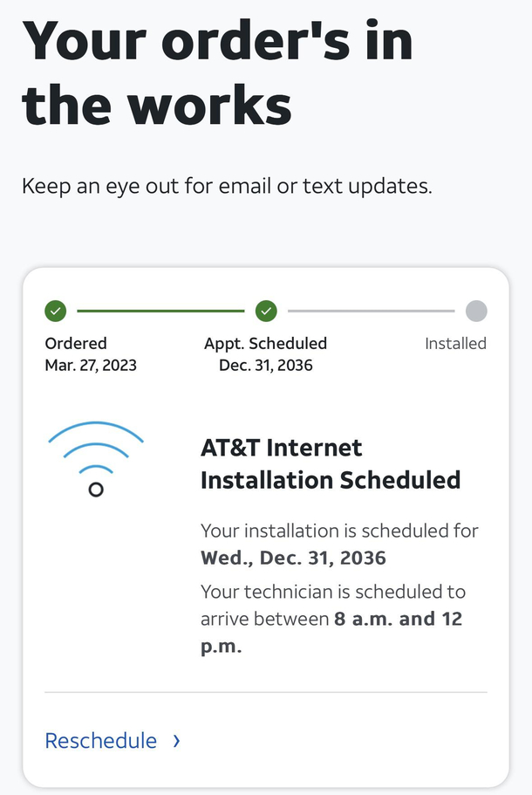
Task: Click the bold Wed., Dec. 31, 2036 date
Action: [293, 558]
